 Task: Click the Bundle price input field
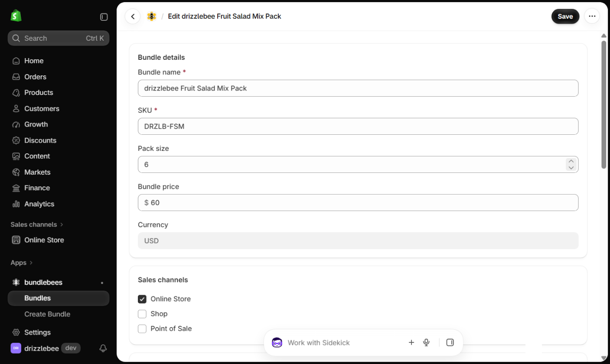coord(358,202)
